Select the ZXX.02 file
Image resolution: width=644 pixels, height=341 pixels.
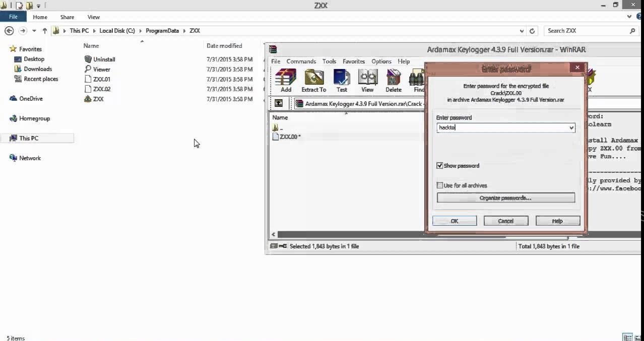tap(98, 89)
